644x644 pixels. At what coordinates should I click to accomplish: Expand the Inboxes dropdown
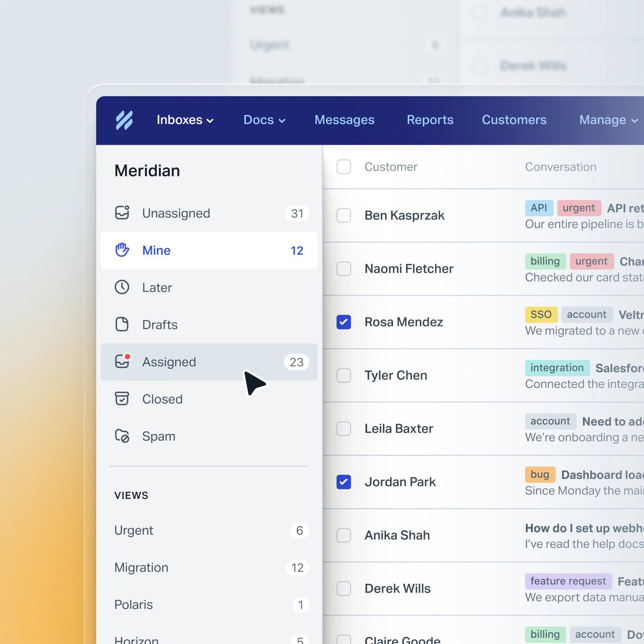[185, 120]
